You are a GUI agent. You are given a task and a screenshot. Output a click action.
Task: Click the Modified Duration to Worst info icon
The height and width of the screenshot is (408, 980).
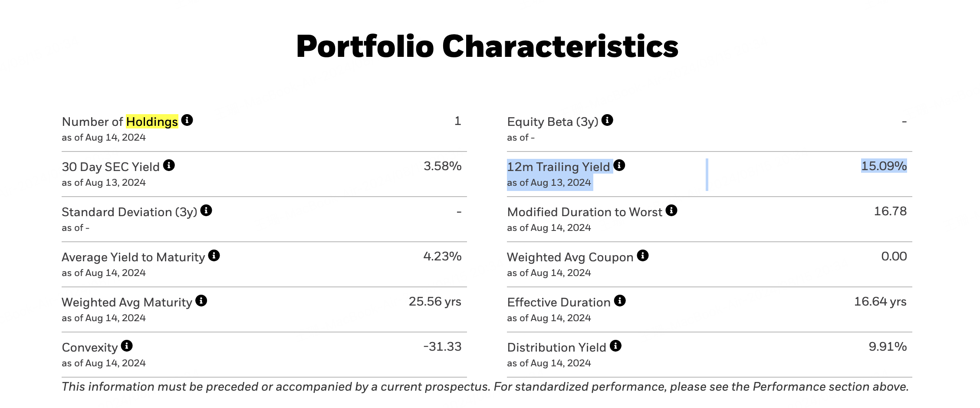tap(671, 211)
